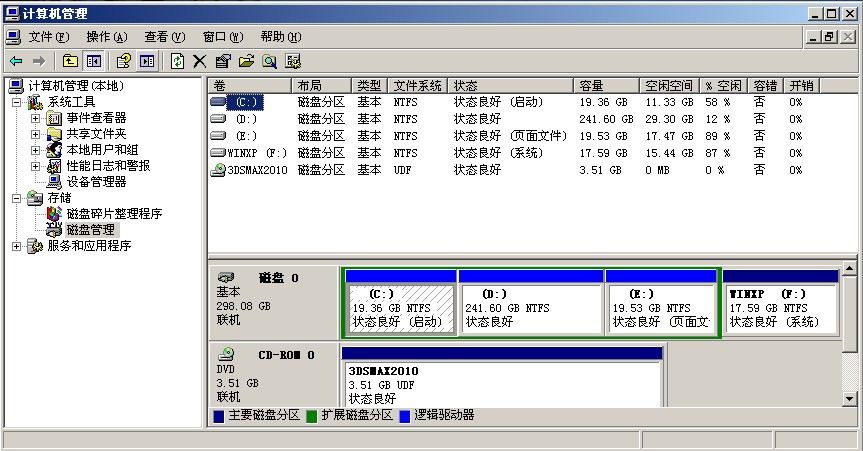Viewport: 863px width, 451px height.
Task: Toggle Show/Hide Console Tree button
Action: point(94,61)
